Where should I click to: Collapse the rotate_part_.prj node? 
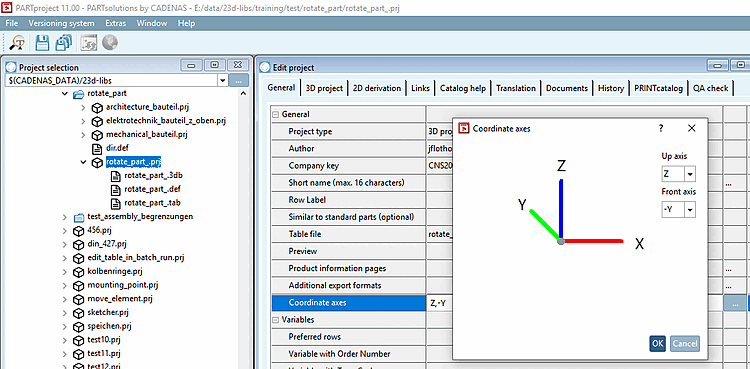(x=84, y=162)
